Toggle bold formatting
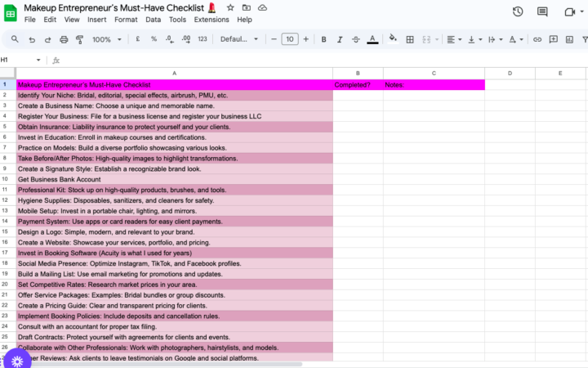Screen dimensions: 588x368 tap(323, 39)
